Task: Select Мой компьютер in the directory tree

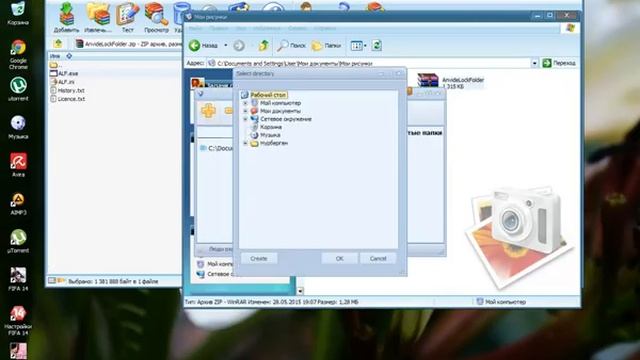Action: (280, 103)
